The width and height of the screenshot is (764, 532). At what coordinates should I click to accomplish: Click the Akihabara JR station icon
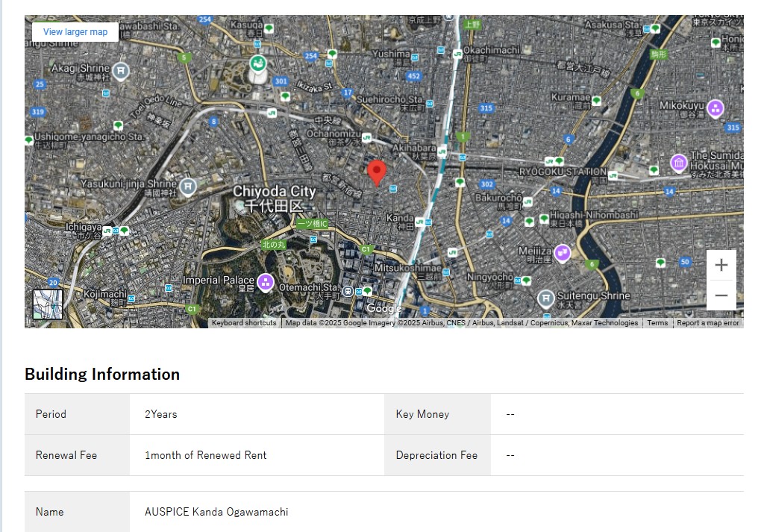click(x=442, y=151)
